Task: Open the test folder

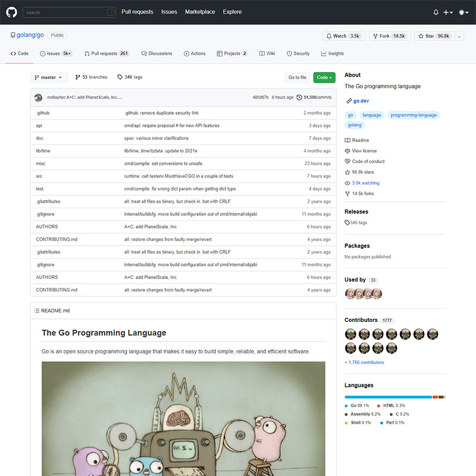Action: click(39, 189)
